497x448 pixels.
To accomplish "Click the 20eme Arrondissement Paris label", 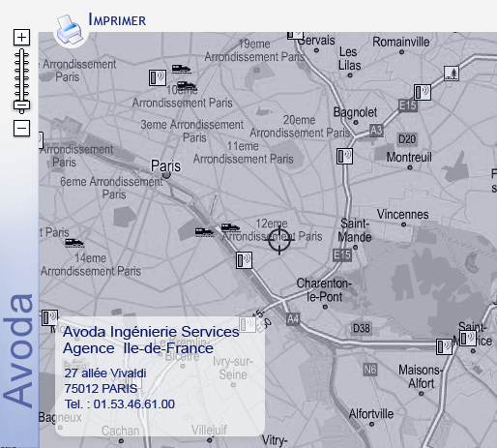I will point(300,127).
